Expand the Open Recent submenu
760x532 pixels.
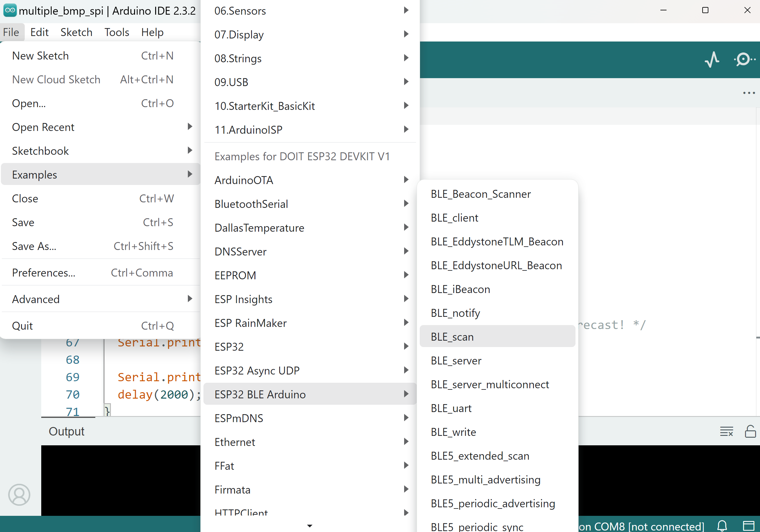(x=100, y=127)
